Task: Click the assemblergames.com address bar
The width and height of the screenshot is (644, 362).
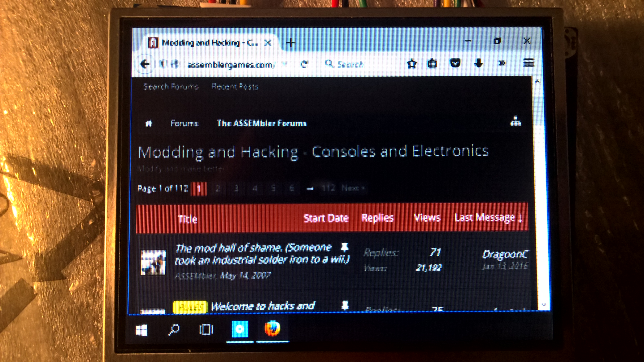Action: point(231,65)
